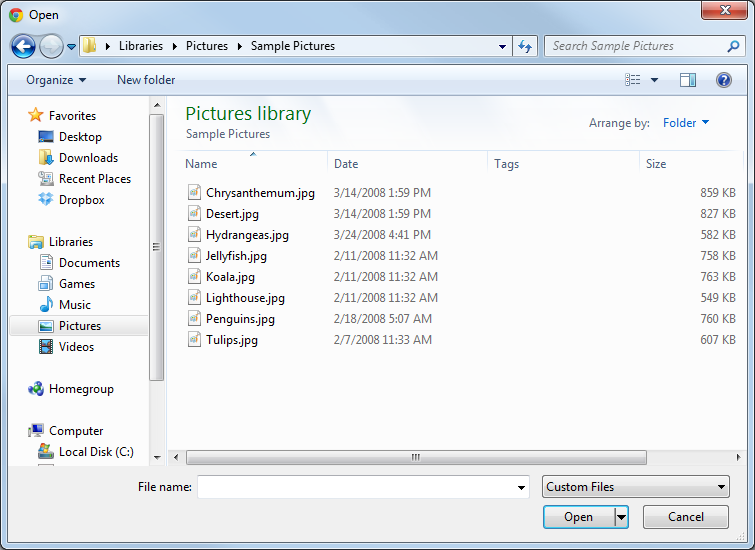Screen dimensions: 755x550
Task: Click the Open button
Action: tap(578, 517)
